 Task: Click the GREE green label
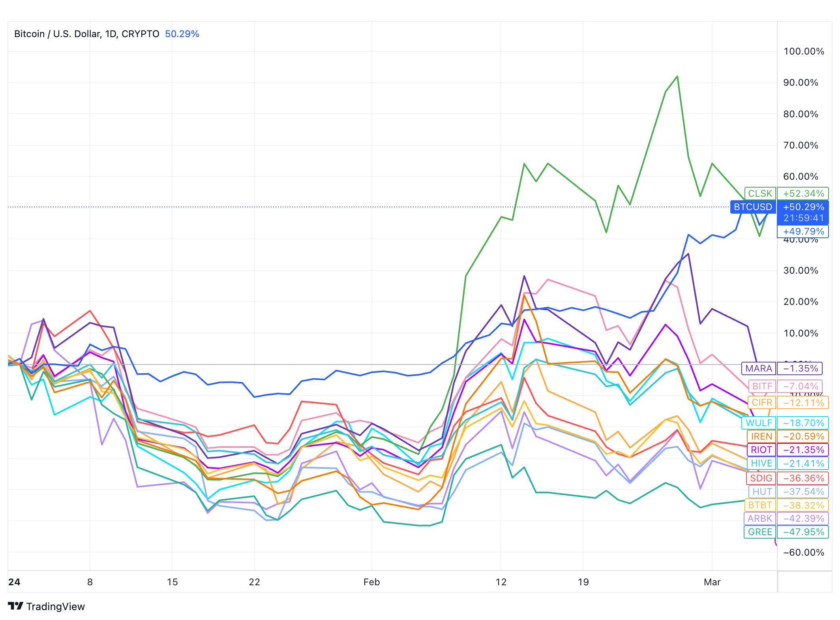click(760, 532)
